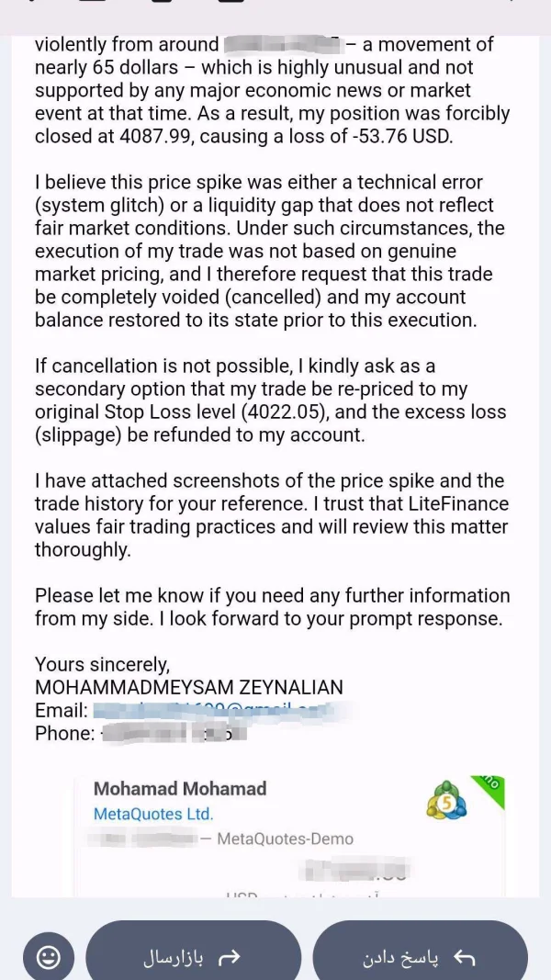Viewport: 551px width, 980px height.
Task: Click the MetaQuotes-Demo server label
Action: [x=285, y=839]
